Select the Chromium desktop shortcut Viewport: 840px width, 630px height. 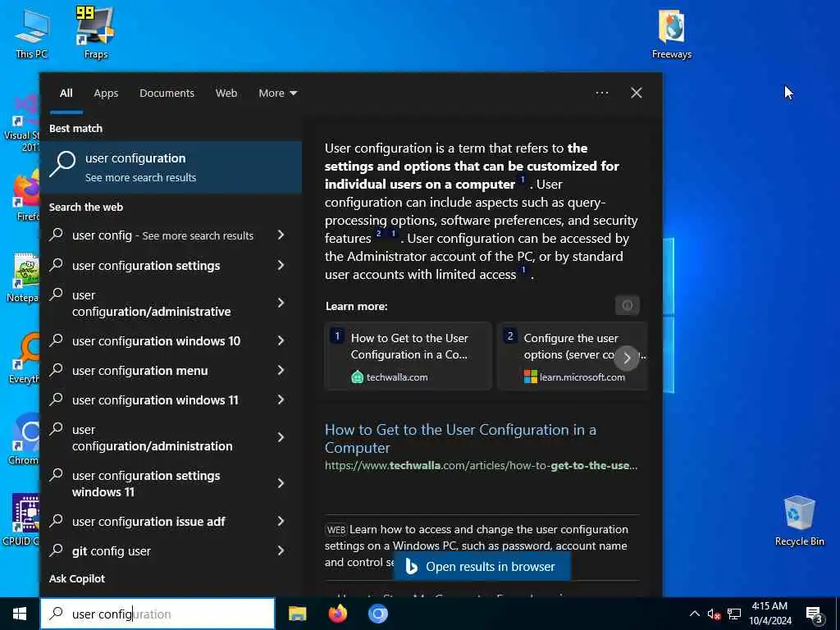[x=25, y=440]
